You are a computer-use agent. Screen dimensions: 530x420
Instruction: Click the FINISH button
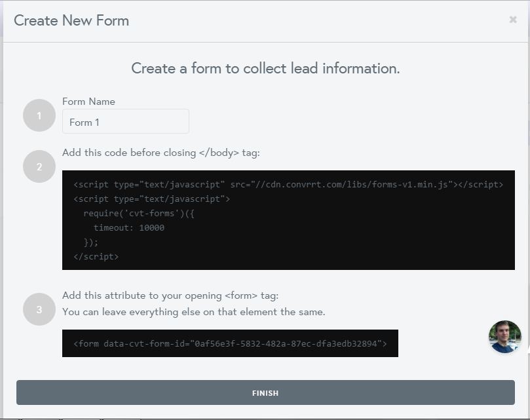coord(265,392)
